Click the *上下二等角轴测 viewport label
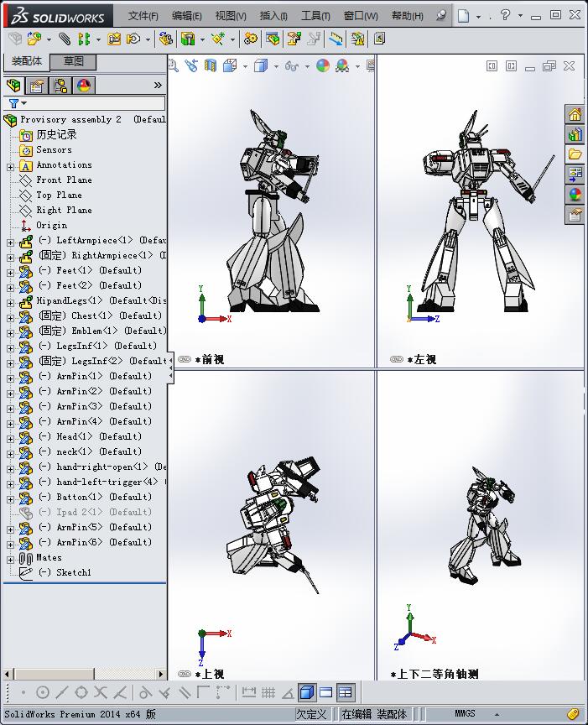Viewport: 588px width, 725px height. pyautogui.click(x=434, y=674)
